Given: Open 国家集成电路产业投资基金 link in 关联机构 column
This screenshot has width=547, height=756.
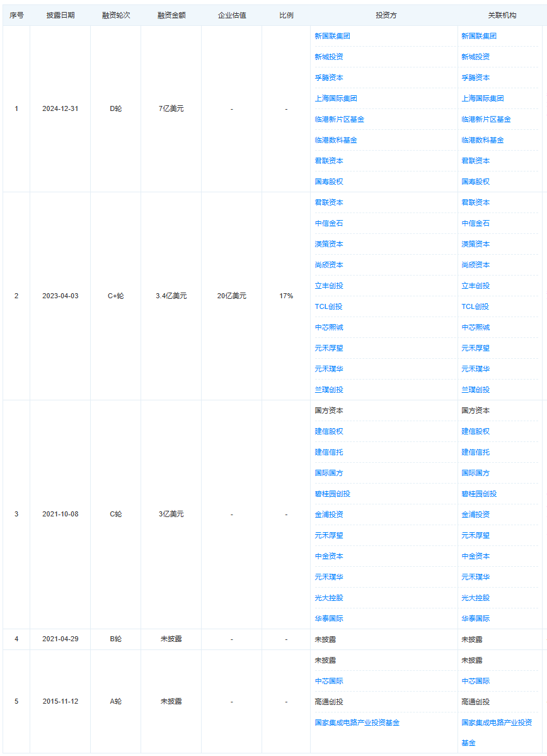Looking at the screenshot, I should (x=497, y=733).
